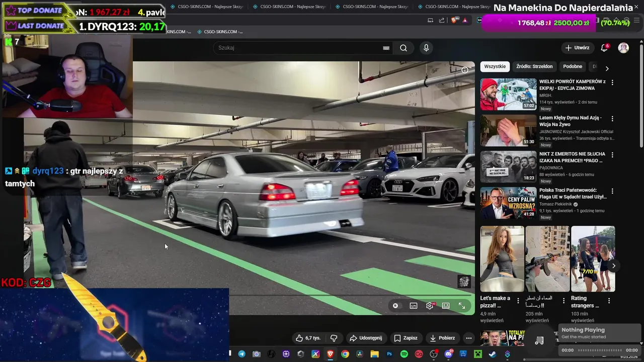Open Photoshop from the taskbar

click(389, 354)
